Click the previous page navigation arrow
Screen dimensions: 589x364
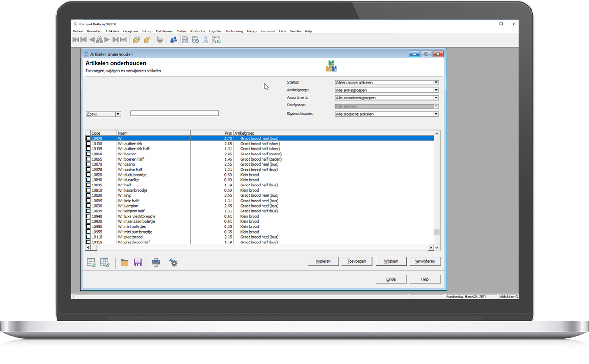coord(83,40)
